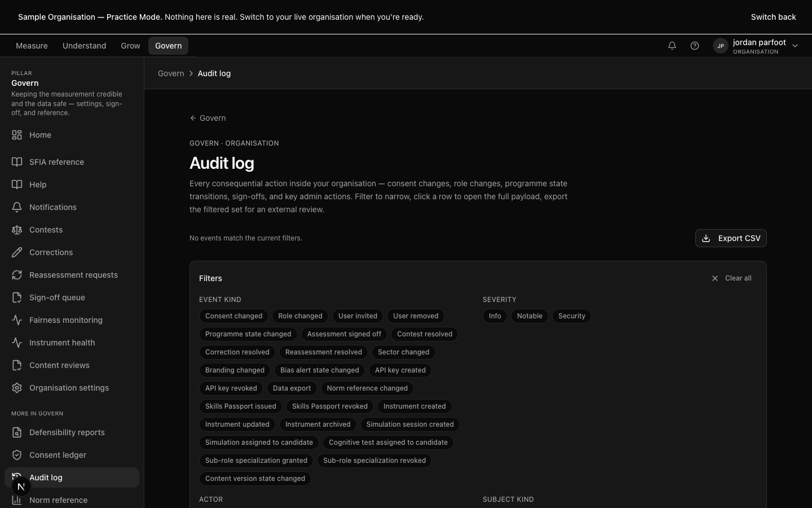Viewport: 812px width, 508px height.
Task: Select the Bias alert state changed chip
Action: tap(320, 370)
